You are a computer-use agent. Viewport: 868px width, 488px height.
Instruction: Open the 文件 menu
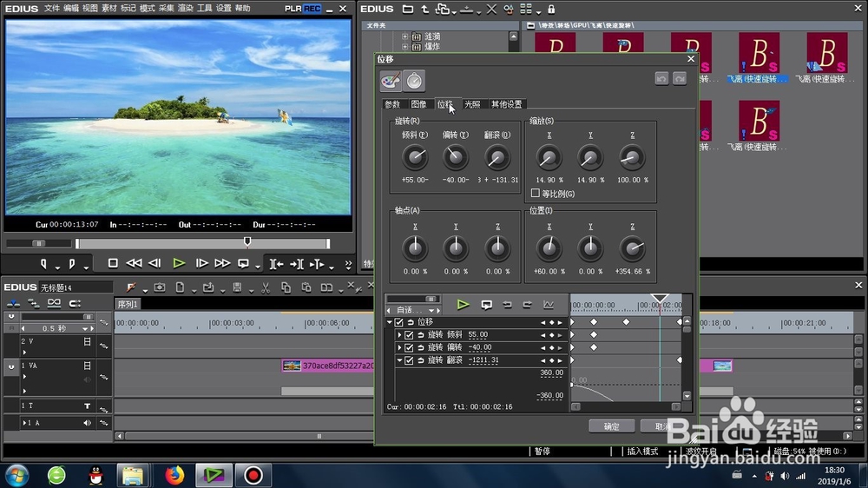coord(51,9)
